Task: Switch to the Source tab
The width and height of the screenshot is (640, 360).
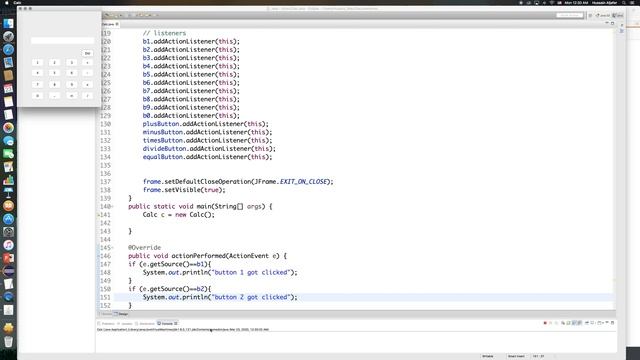Action: click(x=105, y=314)
